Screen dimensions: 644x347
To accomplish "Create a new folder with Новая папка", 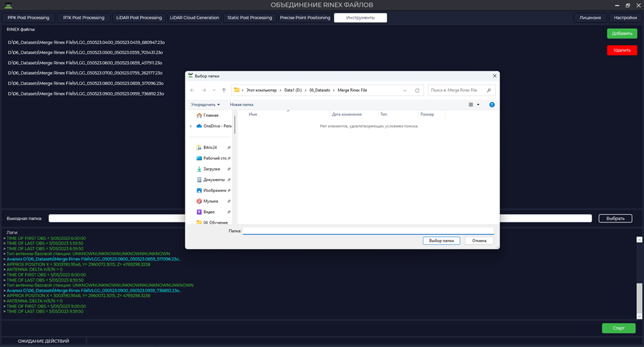I will click(x=241, y=105).
